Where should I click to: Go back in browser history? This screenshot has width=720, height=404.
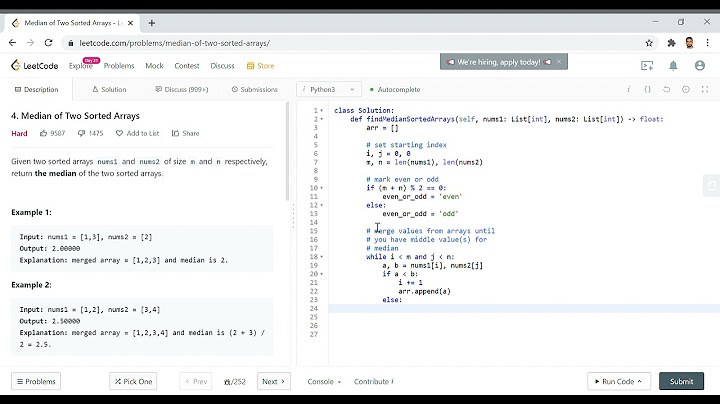click(12, 43)
